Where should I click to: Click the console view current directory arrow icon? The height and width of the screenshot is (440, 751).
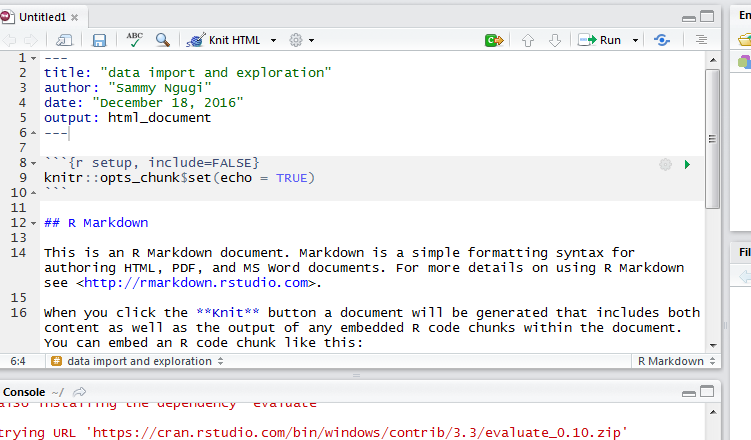[x=80, y=392]
